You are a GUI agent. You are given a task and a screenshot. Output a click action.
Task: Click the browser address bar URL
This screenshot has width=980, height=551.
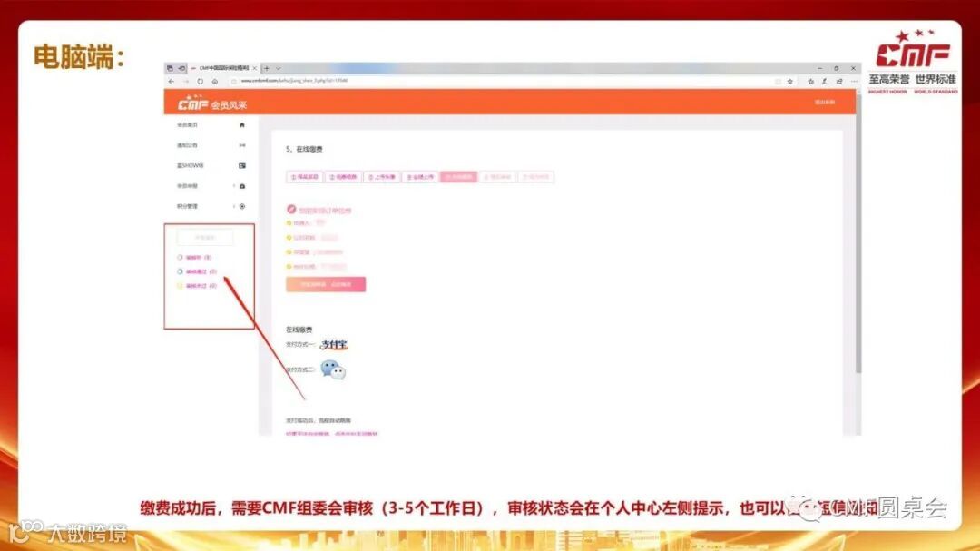click(294, 81)
